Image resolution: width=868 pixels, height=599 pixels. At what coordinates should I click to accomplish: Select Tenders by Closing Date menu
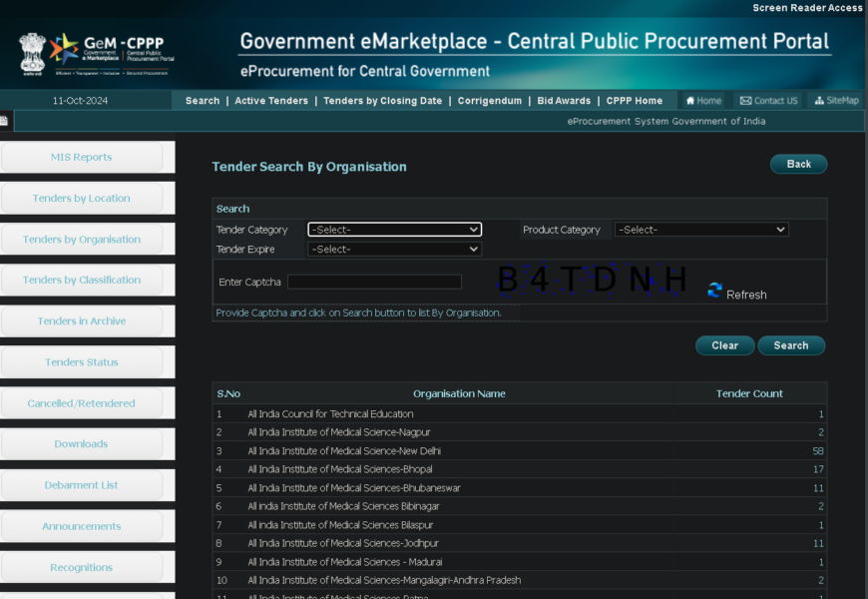382,101
